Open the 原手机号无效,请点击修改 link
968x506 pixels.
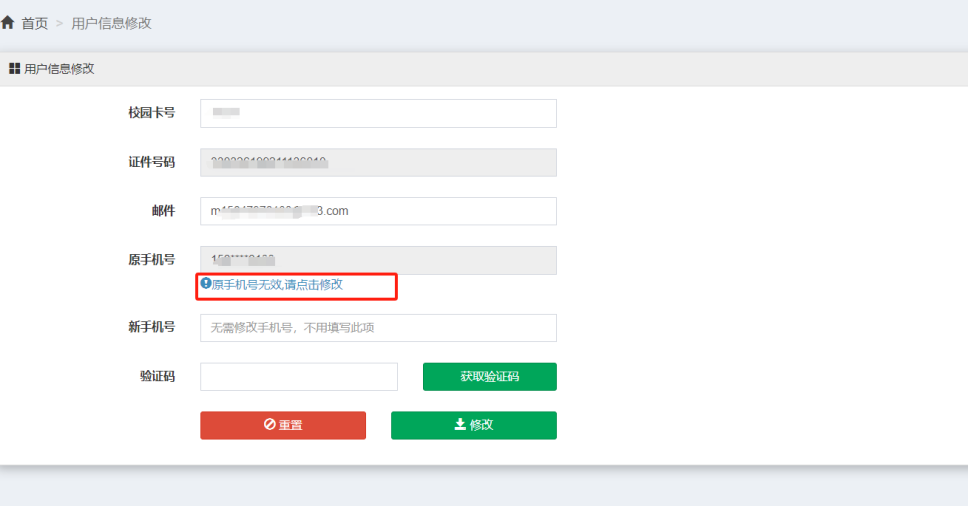point(277,285)
